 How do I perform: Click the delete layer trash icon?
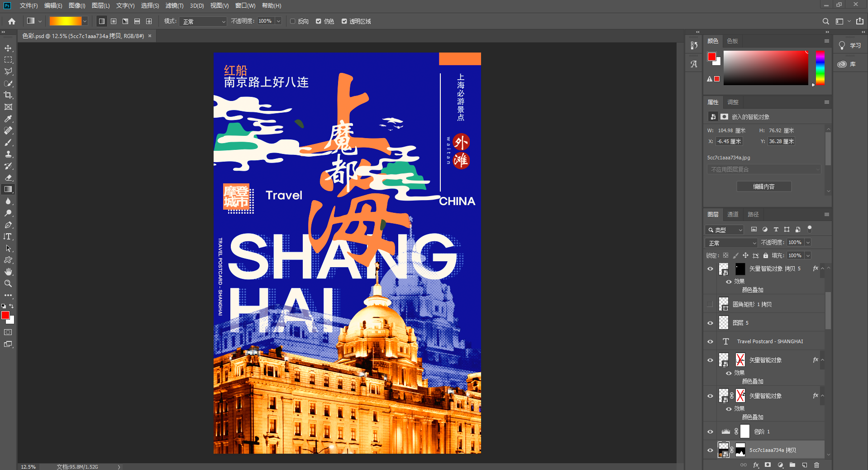(x=816, y=465)
